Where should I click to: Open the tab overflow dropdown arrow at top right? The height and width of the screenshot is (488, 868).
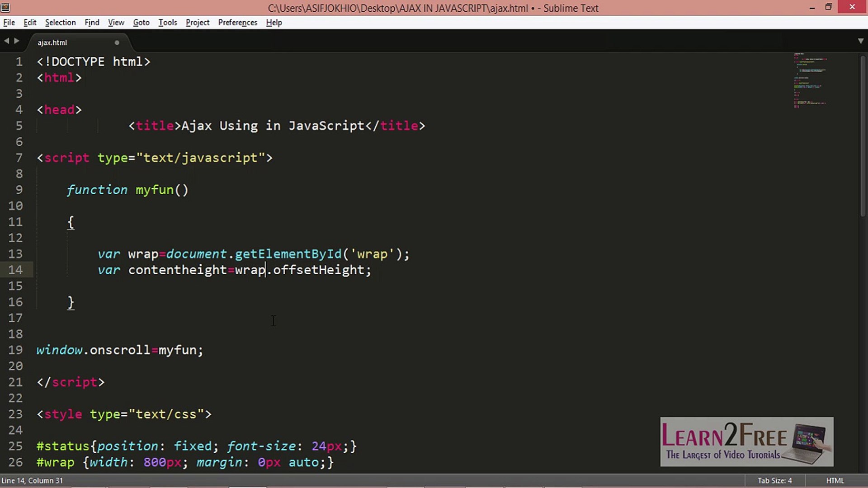coord(861,41)
